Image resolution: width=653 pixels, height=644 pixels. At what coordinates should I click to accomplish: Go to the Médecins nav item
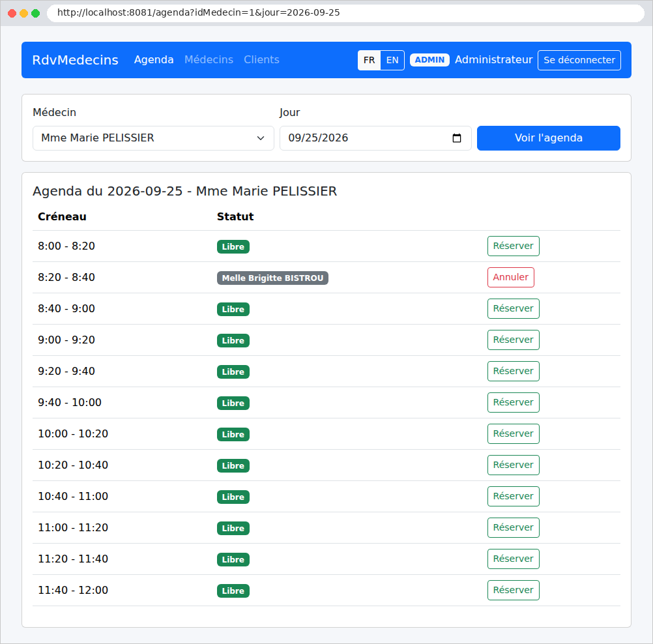pyautogui.click(x=209, y=59)
